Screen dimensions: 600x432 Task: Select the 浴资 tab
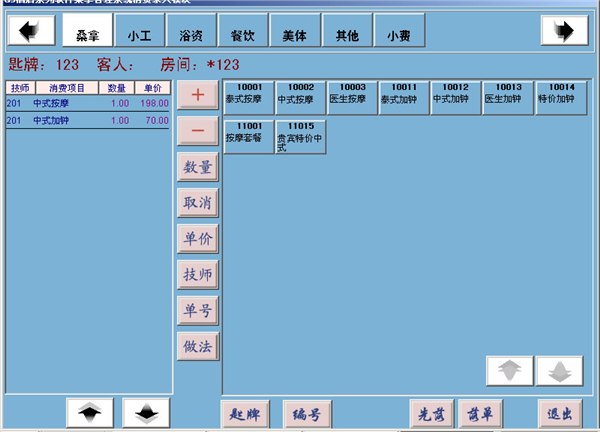191,30
